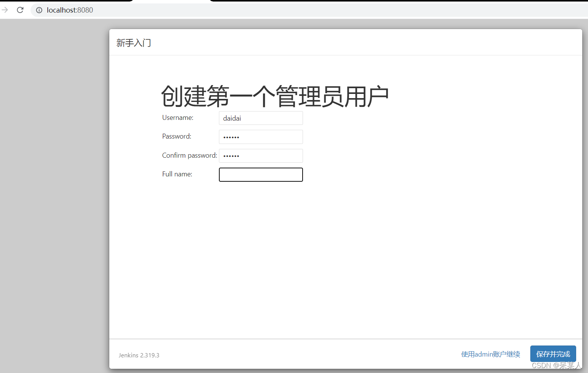The height and width of the screenshot is (373, 588).
Task: Open site info icon beside localhost:8080
Action: pos(39,10)
